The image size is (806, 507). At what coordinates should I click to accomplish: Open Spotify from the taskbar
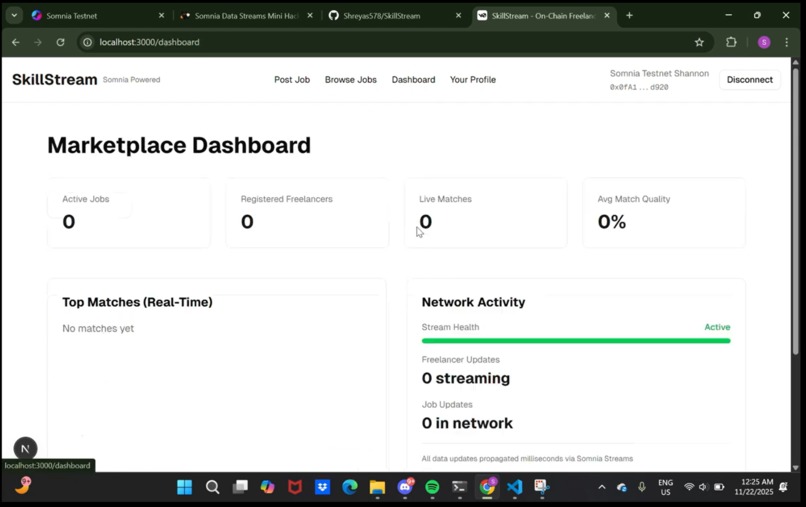tap(432, 486)
